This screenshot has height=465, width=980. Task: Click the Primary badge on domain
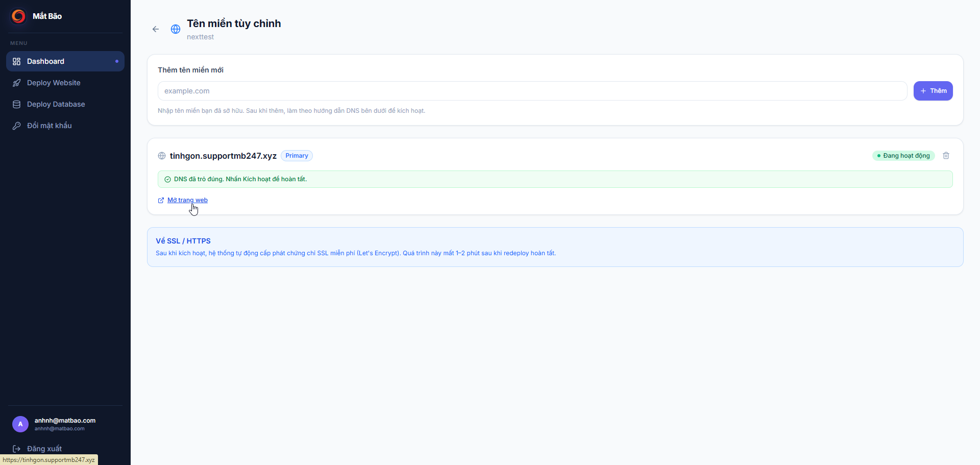pyautogui.click(x=297, y=156)
